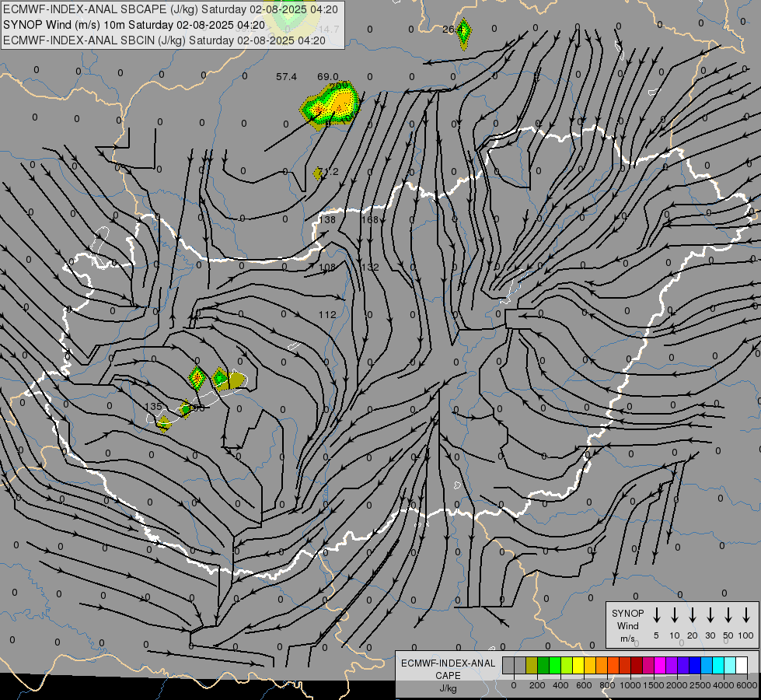Click the 168 CAPE value on map
The height and width of the screenshot is (700, 761).
pyautogui.click(x=370, y=219)
